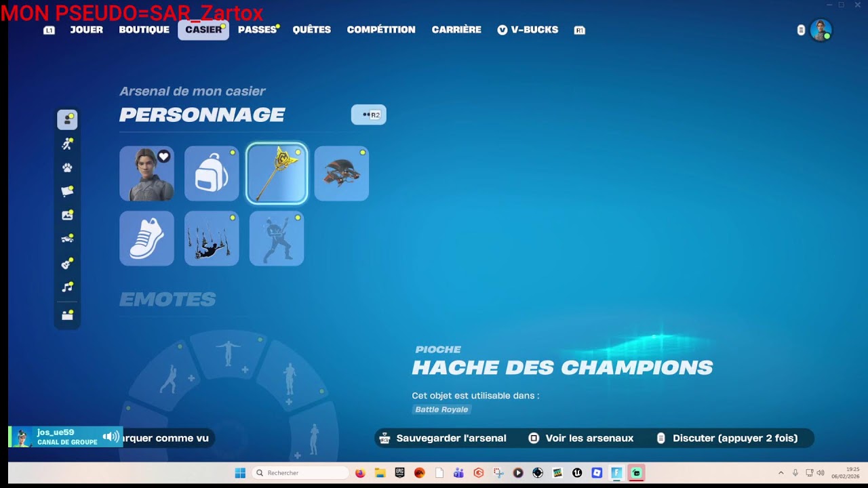Open the Windows Start menu
This screenshot has width=868, height=488.
point(240,473)
